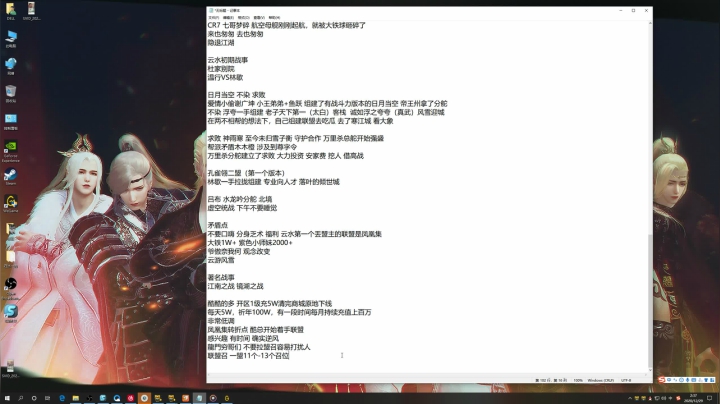Click the yellow G app on taskbar
This screenshot has height=404, width=720.
[x=227, y=398]
